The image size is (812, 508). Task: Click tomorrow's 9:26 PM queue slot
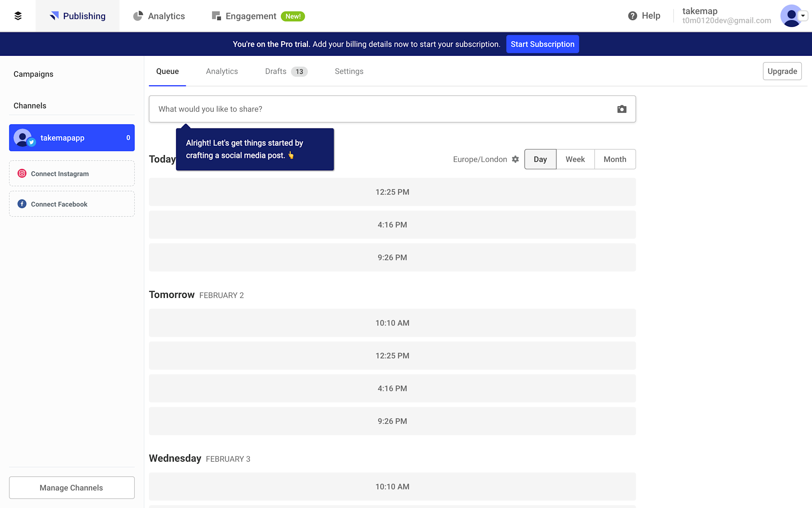pyautogui.click(x=392, y=421)
